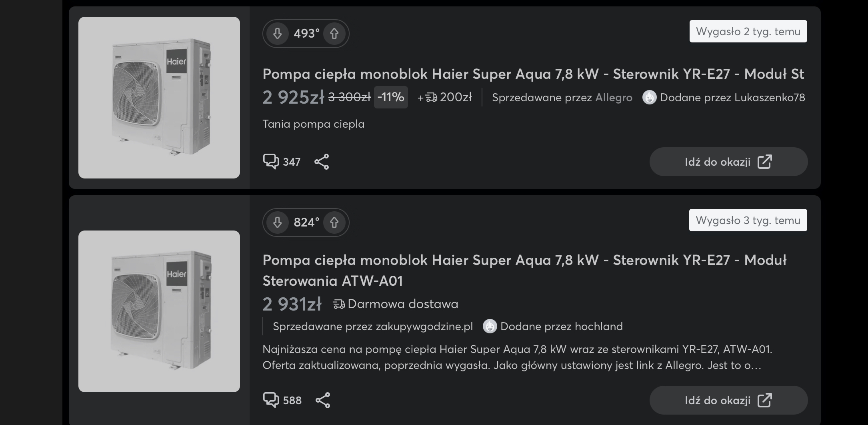This screenshot has width=868, height=425.
Task: Open first Haier Super Aqua deal title
Action: click(x=533, y=74)
